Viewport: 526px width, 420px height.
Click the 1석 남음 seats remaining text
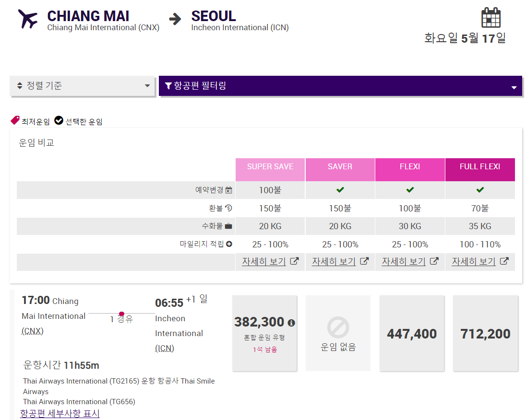[265, 350]
